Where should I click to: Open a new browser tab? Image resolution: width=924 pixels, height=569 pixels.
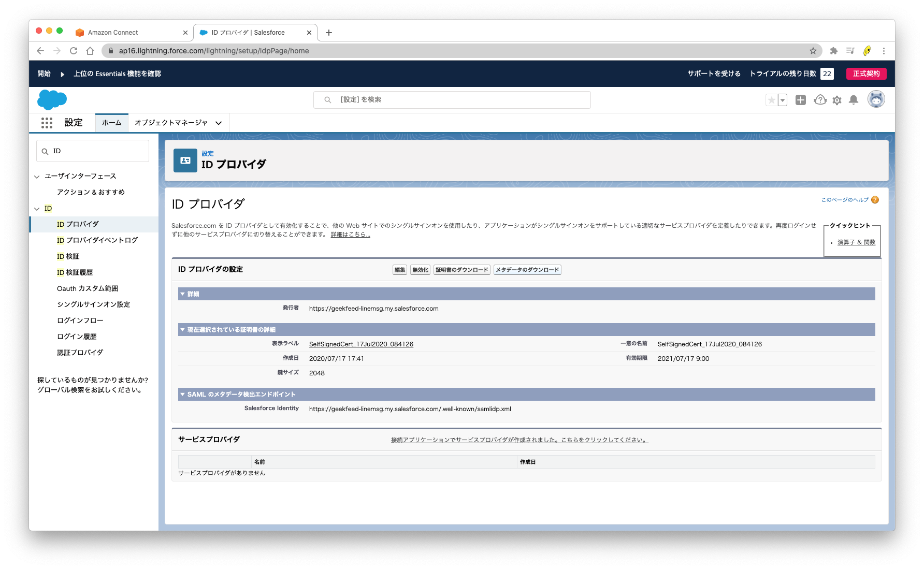coord(329,33)
